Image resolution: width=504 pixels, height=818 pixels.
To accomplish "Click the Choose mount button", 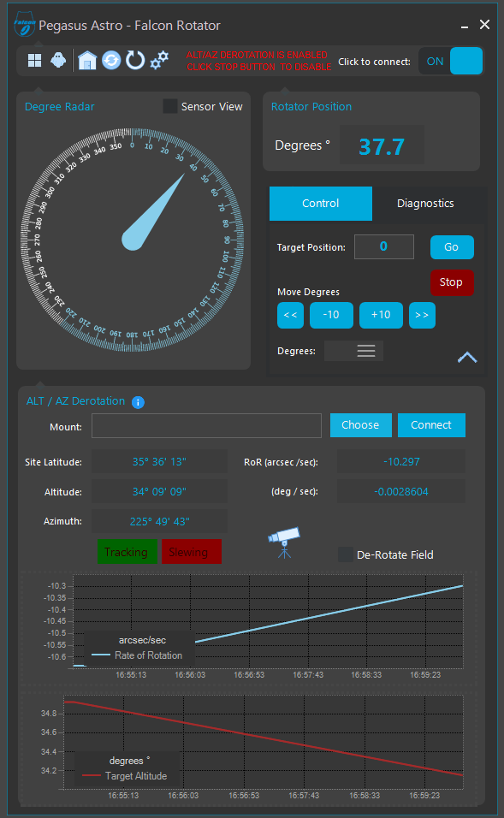I will [360, 425].
